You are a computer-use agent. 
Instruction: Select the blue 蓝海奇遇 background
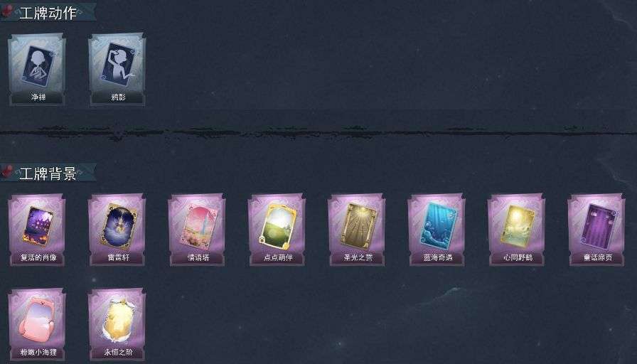coord(437,230)
